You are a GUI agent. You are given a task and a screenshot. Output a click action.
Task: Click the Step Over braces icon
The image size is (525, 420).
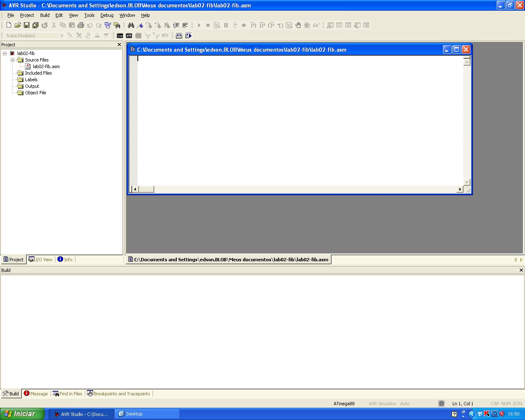(x=262, y=25)
